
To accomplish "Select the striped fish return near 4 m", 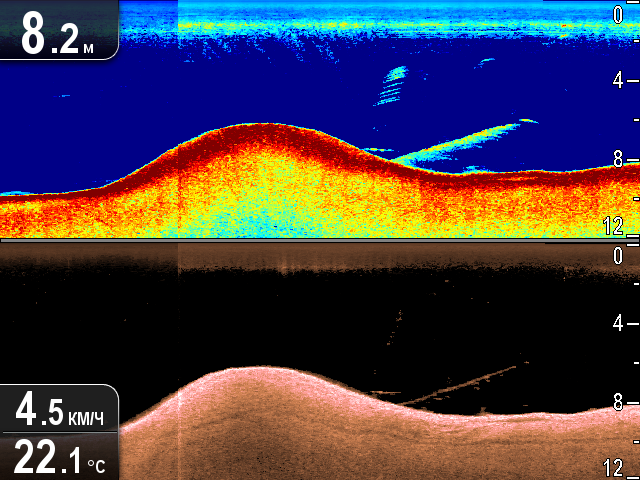I will pyautogui.click(x=393, y=86).
